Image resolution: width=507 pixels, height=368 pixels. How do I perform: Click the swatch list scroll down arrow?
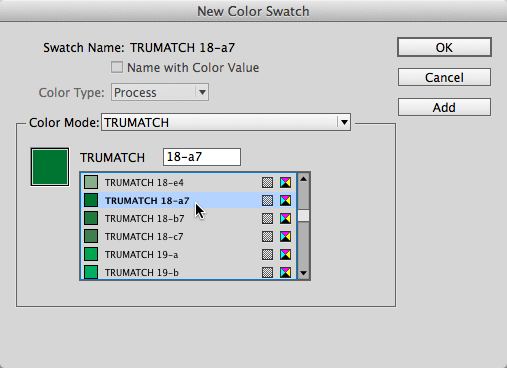click(303, 273)
